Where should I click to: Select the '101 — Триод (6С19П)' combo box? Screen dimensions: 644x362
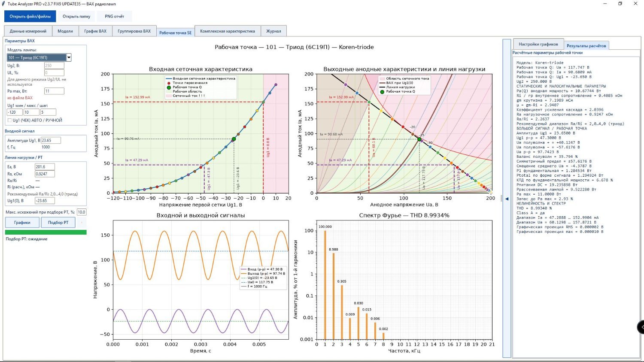click(x=39, y=57)
